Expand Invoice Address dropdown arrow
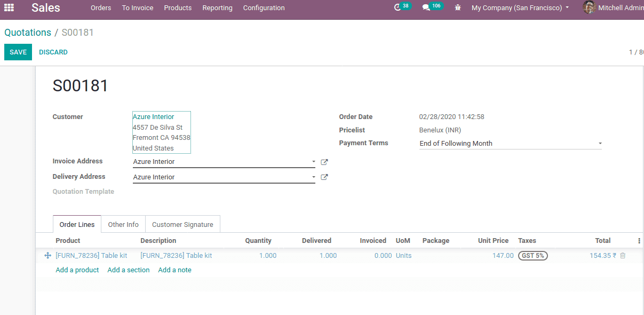The height and width of the screenshot is (315, 644). click(313, 162)
